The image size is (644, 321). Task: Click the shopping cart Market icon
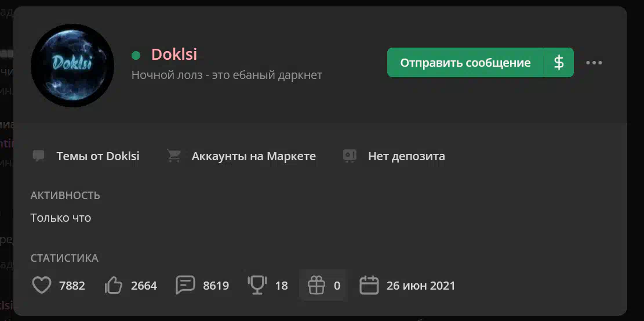tap(174, 156)
